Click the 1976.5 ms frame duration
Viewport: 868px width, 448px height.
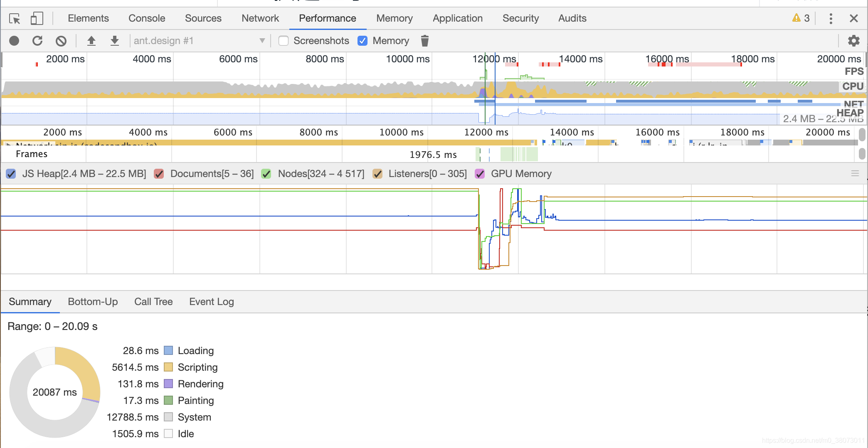point(433,155)
